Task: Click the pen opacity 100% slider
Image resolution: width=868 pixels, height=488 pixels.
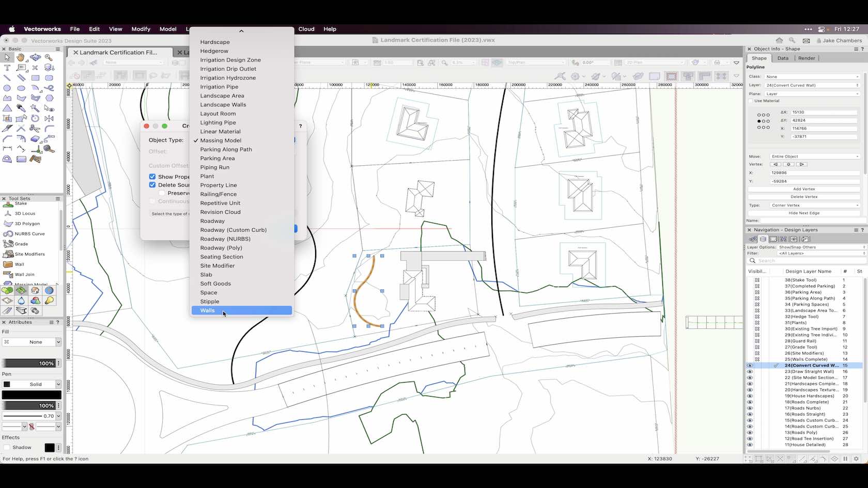Action: coord(29,406)
